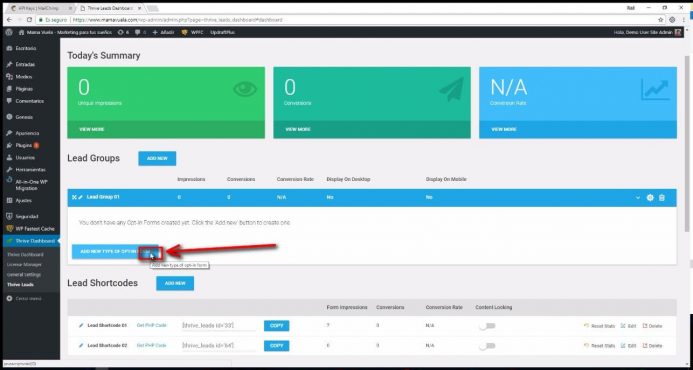Click View More under Conversion Rate

tap(503, 130)
